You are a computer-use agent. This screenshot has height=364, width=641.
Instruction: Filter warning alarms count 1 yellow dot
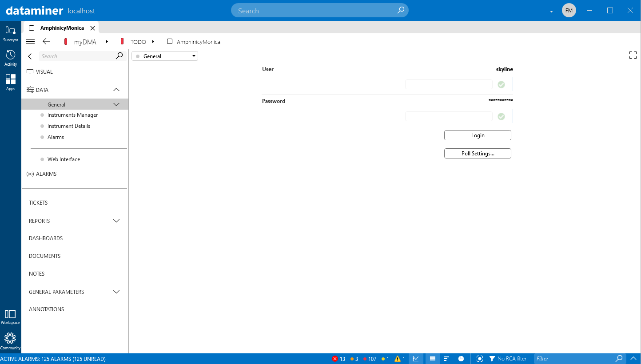[x=385, y=359]
